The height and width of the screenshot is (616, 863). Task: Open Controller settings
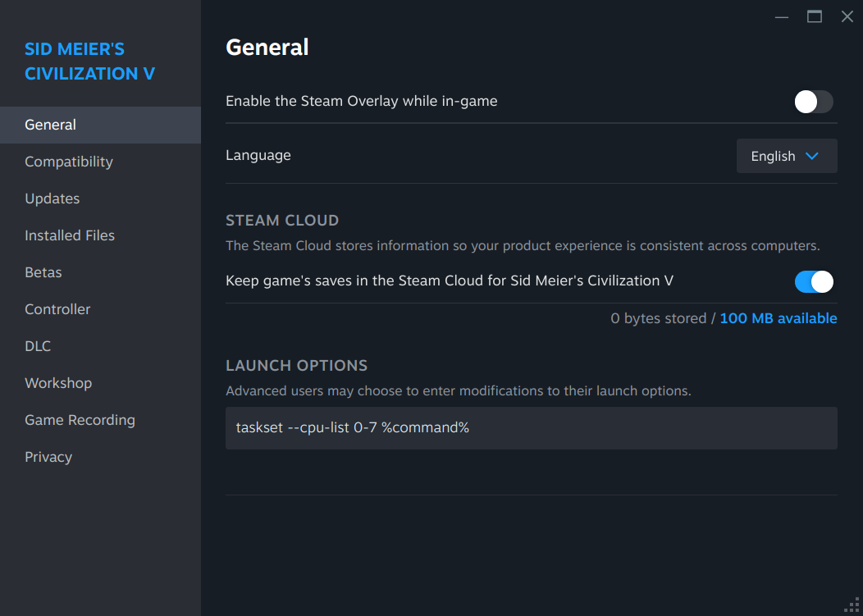click(x=57, y=308)
